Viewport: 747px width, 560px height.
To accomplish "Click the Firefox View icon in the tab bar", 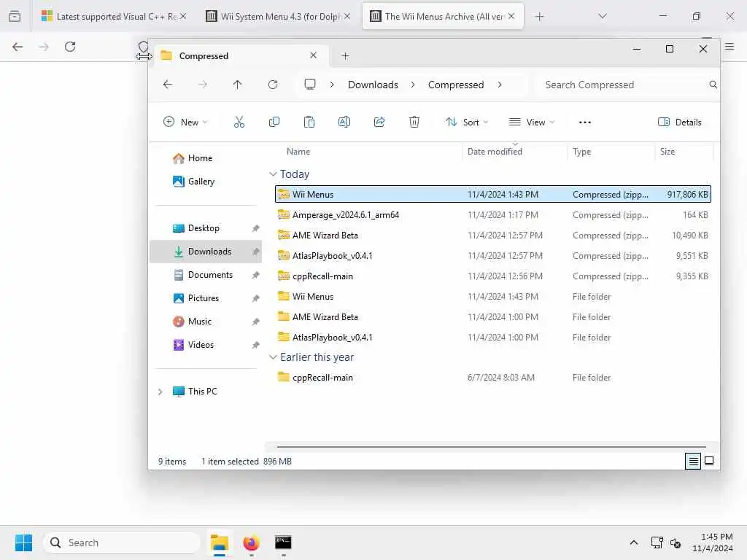I will pyautogui.click(x=15, y=17).
